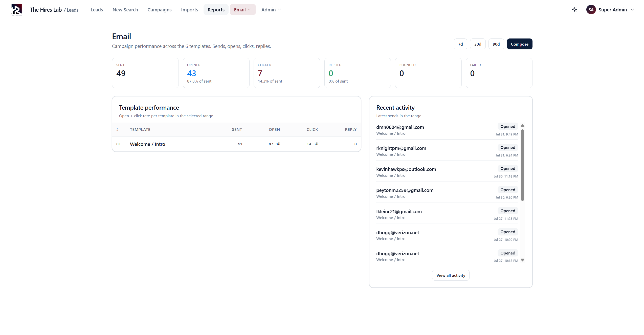Viewport: 644px width, 335px height.
Task: Open peytonm2259@gmail.com activity entry
Action: tap(447, 193)
